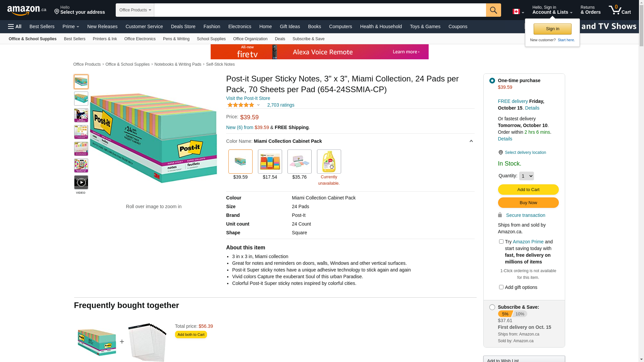The height and width of the screenshot is (362, 644).
Task: Select the One-time purchase radio button
Action: click(492, 81)
